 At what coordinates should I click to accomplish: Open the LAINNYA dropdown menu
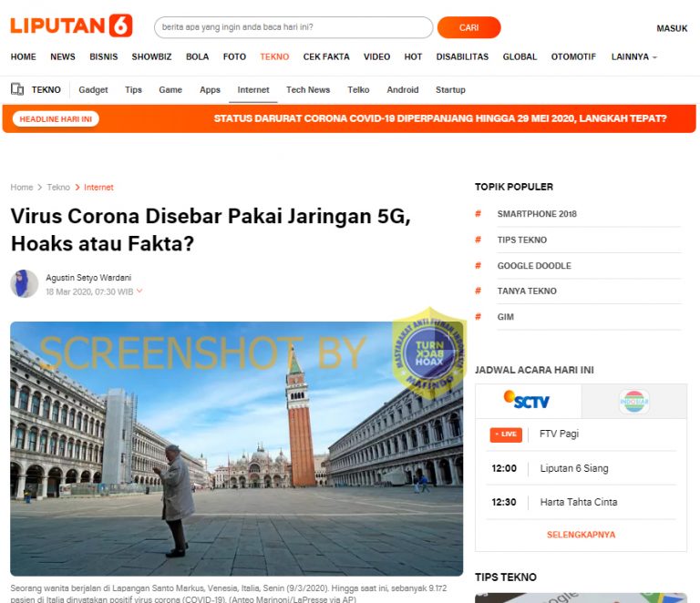coord(634,56)
